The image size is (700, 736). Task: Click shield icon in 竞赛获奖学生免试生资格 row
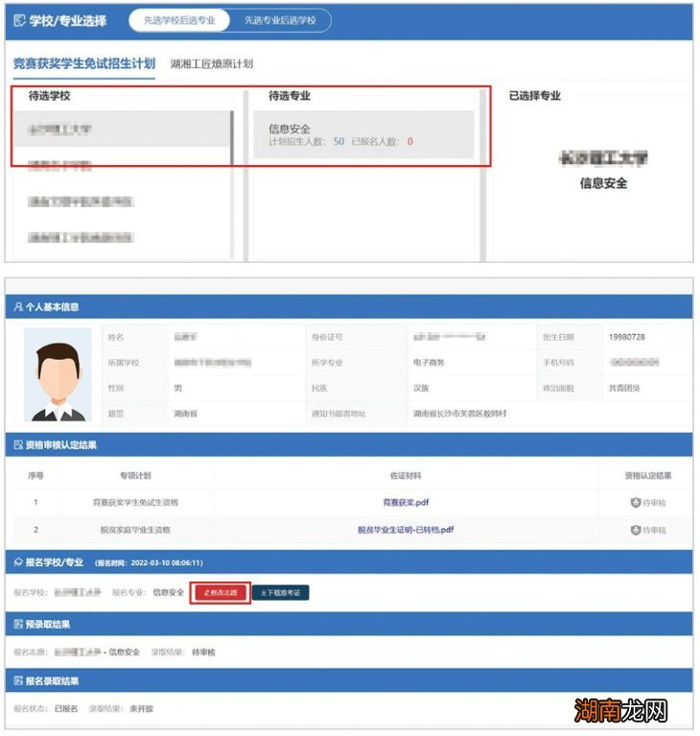click(635, 503)
